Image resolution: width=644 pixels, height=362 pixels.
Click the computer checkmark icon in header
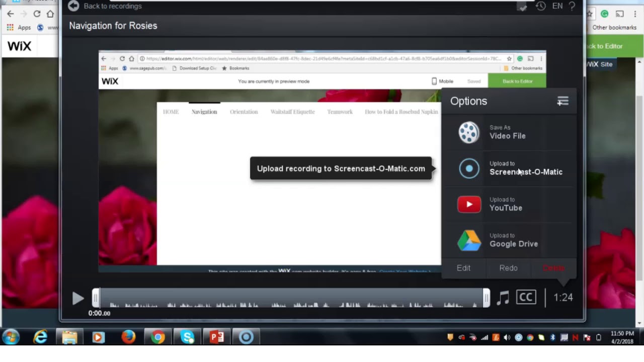[x=522, y=6]
